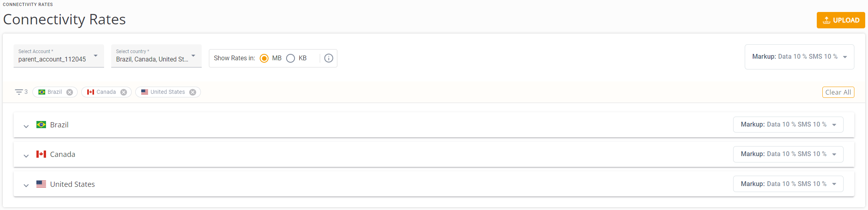Viewport: 868px width, 210px height.
Task: Open the Markup dropdown for Canada
Action: tap(788, 154)
